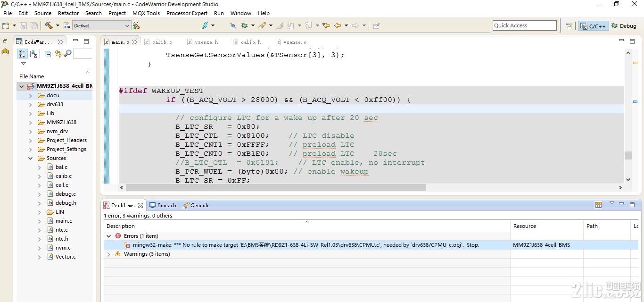
Task: Open the File menu
Action: [x=8, y=13]
